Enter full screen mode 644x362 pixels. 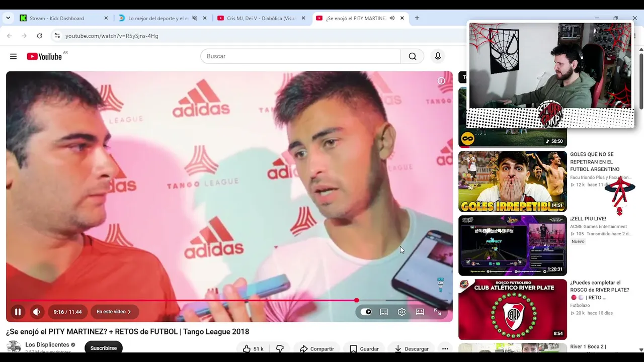[x=437, y=312]
